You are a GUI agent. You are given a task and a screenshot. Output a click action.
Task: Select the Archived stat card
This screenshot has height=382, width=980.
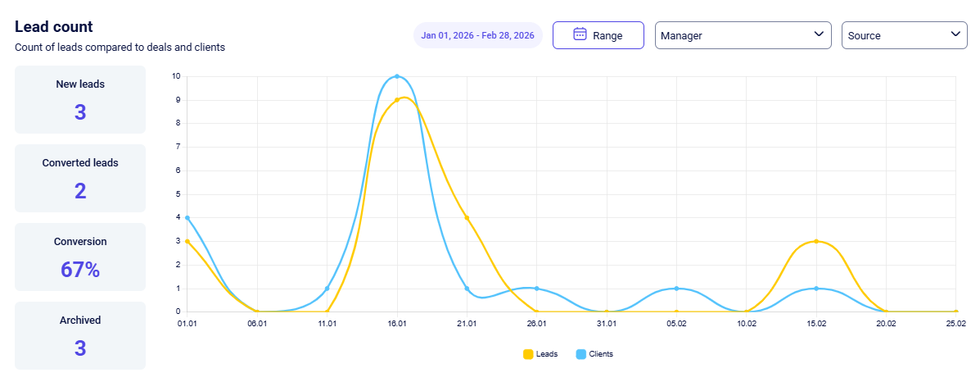pos(80,335)
